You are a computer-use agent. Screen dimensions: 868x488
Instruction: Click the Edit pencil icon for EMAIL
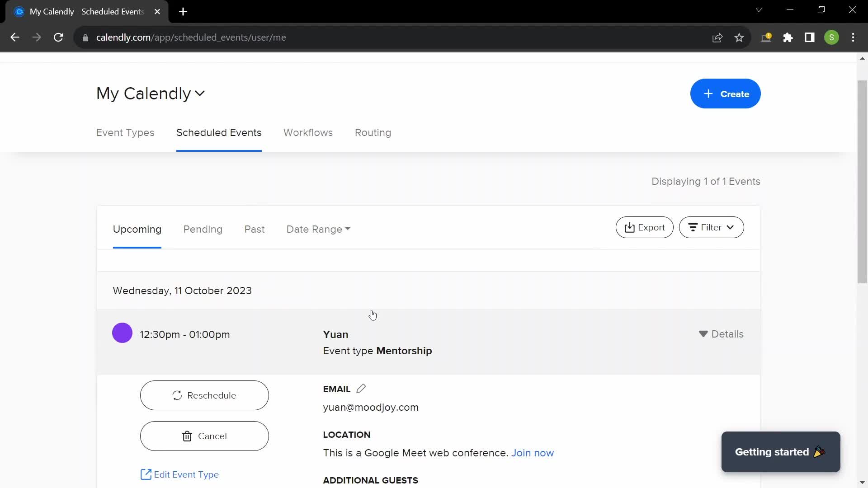pyautogui.click(x=361, y=389)
